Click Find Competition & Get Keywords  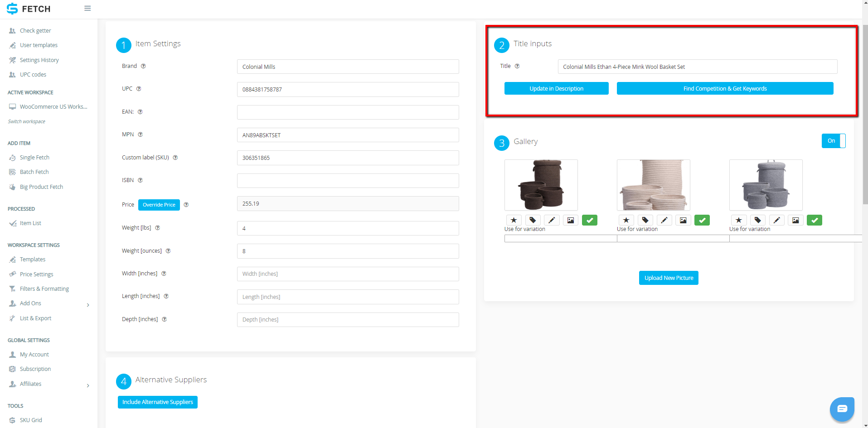pyautogui.click(x=725, y=88)
